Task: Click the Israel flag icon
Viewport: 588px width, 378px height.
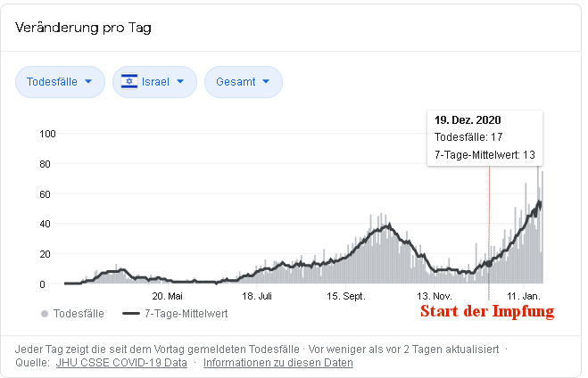Action: (129, 81)
